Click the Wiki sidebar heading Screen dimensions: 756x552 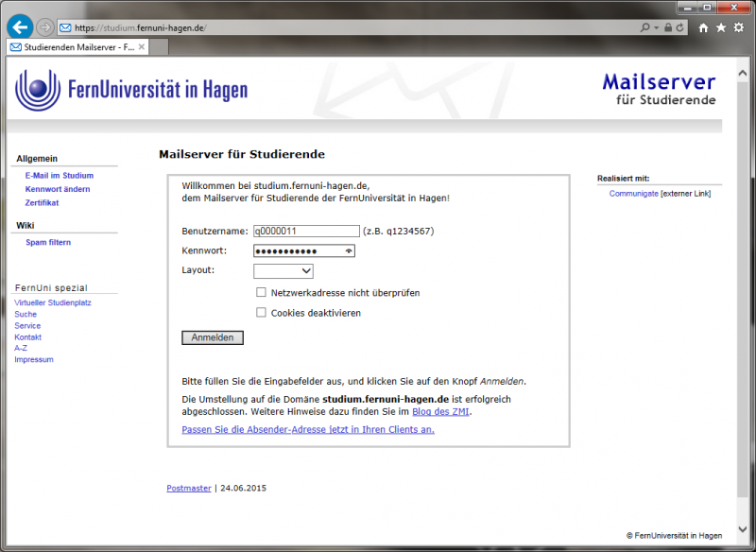click(x=26, y=226)
